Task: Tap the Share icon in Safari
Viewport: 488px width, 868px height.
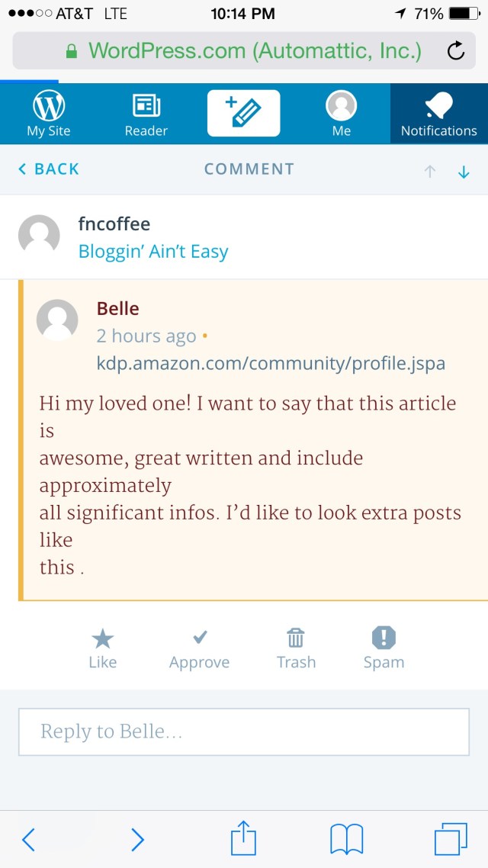Action: point(242,839)
